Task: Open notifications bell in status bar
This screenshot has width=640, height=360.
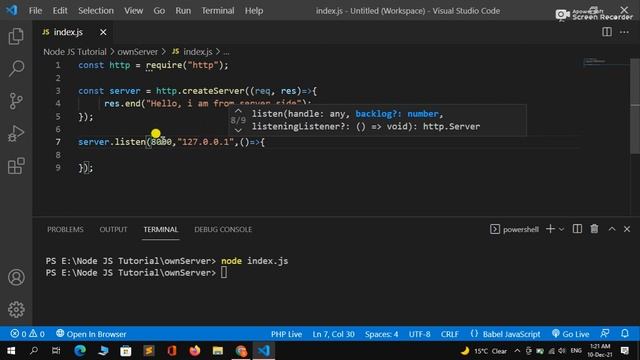Action: point(624,333)
